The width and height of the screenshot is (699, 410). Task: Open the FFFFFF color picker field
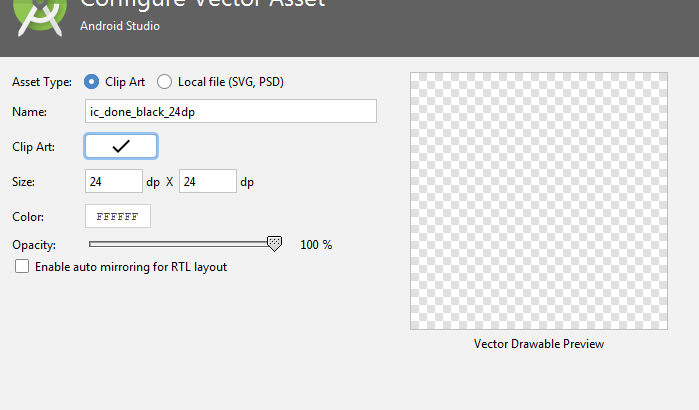click(x=118, y=216)
